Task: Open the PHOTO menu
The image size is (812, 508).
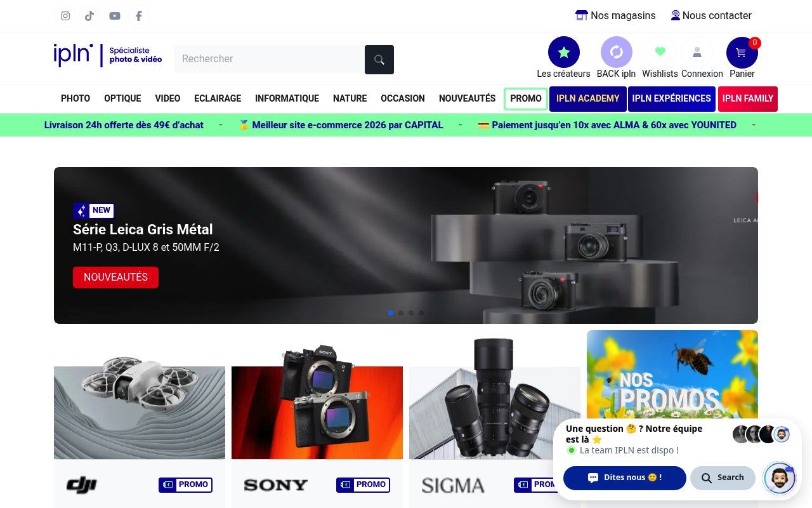Action: coord(75,98)
